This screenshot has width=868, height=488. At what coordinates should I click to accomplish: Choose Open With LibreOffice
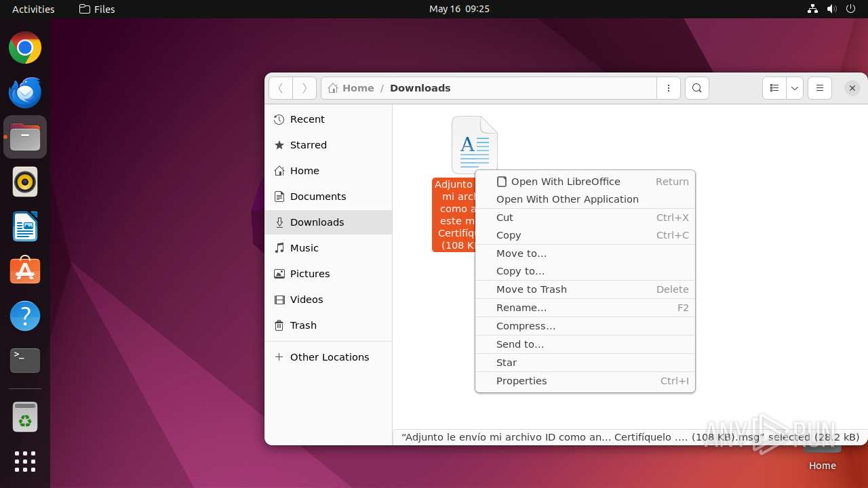click(585, 182)
